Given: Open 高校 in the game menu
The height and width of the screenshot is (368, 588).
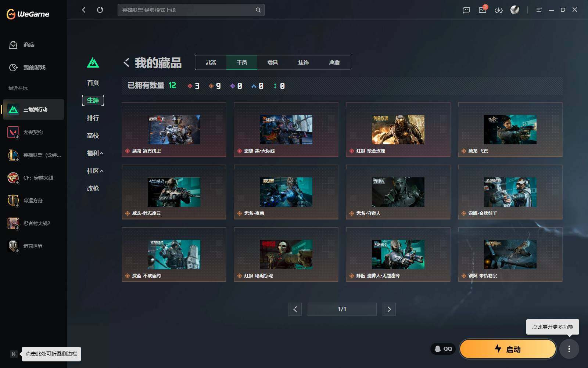Looking at the screenshot, I should coord(93,136).
